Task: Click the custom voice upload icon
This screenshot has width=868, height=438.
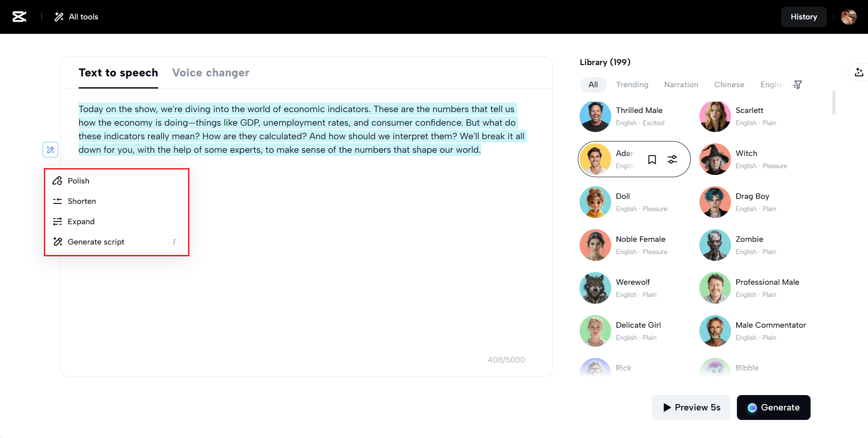Action: 859,72
